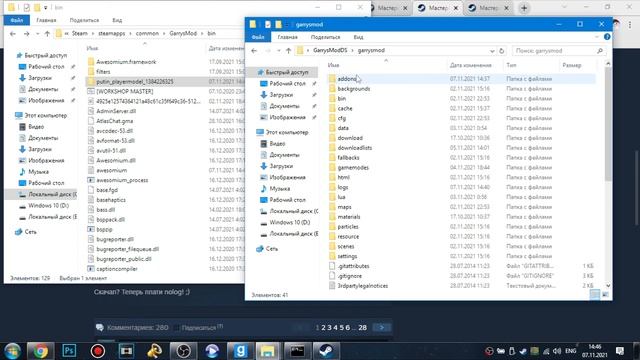Open the yellow figure app taskbar icon

click(155, 351)
